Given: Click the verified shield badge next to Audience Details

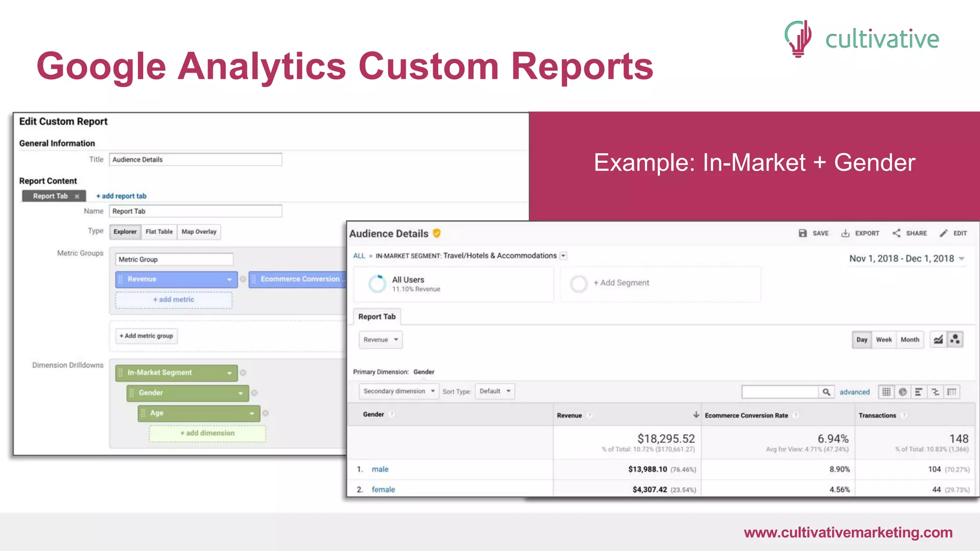Looking at the screenshot, I should [x=436, y=233].
